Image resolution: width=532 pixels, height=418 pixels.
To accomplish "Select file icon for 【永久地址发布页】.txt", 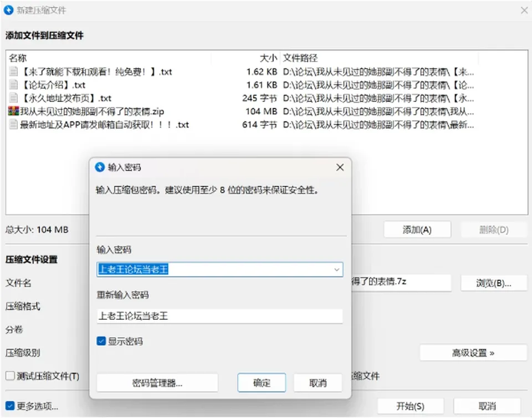I will (x=13, y=98).
